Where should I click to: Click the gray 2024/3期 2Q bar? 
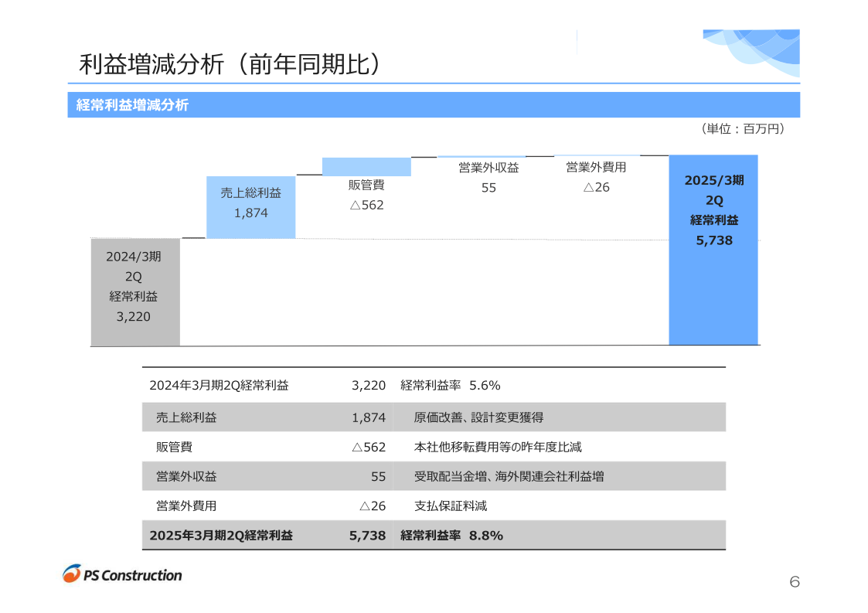[135, 292]
